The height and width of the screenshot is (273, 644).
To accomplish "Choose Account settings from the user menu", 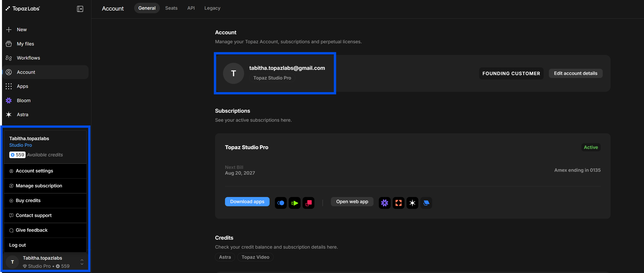I will tap(45, 171).
